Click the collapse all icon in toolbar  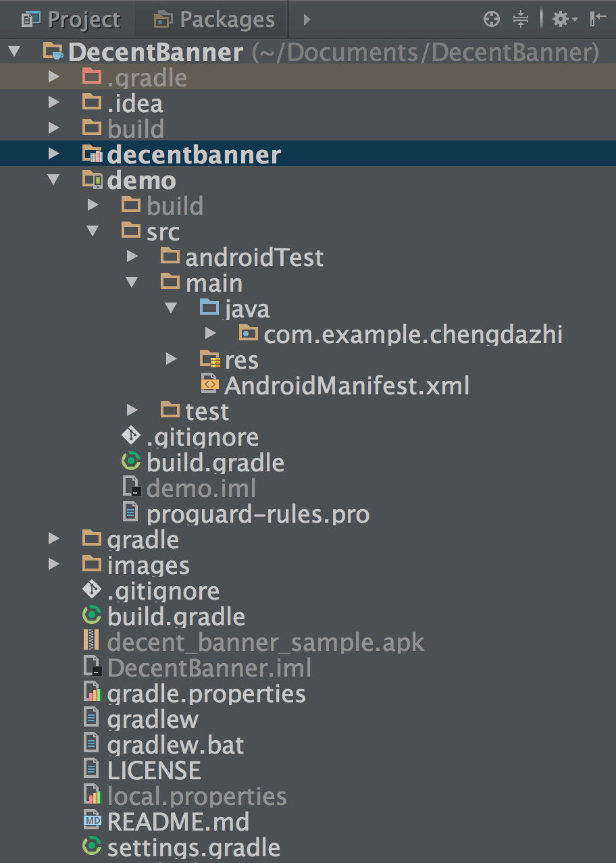(521, 20)
